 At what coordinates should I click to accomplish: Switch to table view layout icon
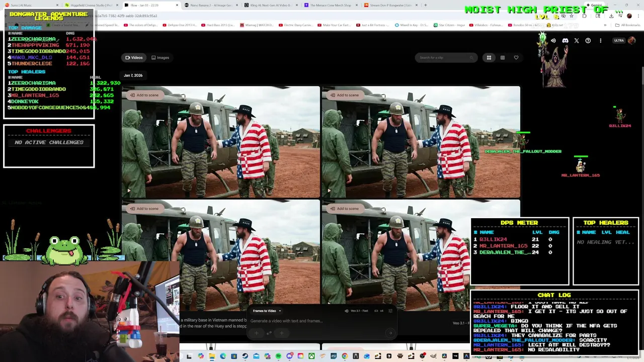click(502, 58)
